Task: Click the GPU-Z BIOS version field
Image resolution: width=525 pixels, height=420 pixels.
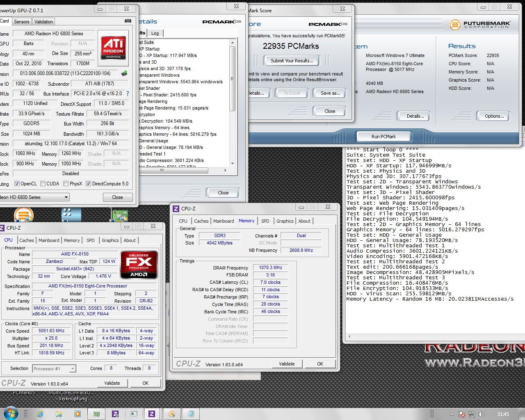Action: (66, 73)
